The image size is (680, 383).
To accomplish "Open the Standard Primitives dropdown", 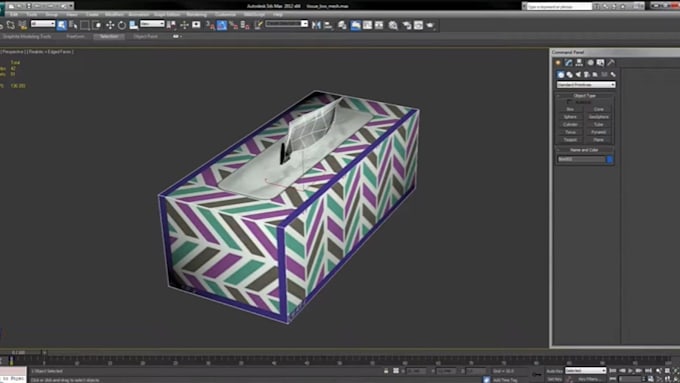I will 586,85.
